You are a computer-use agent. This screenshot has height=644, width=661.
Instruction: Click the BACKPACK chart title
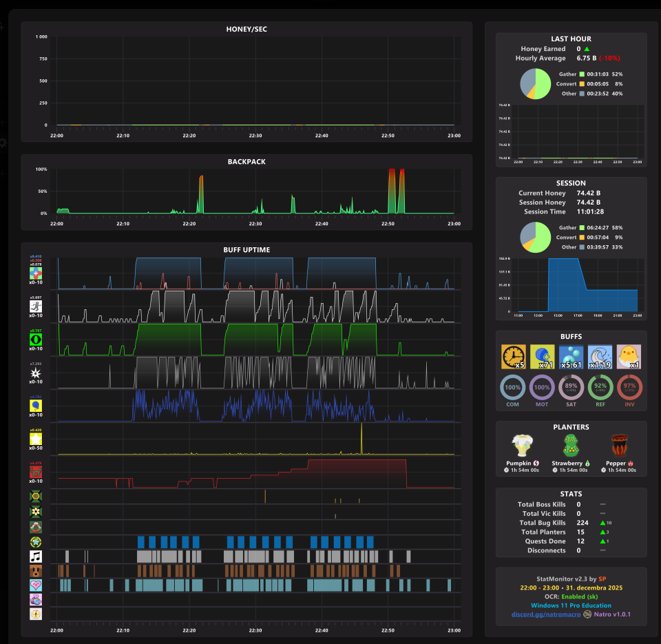coord(246,162)
